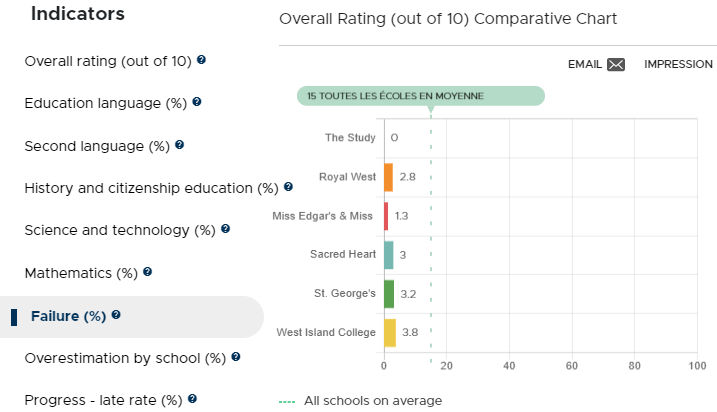This screenshot has width=717, height=412.
Task: Open the Failure indicator help icon
Action: 116,315
